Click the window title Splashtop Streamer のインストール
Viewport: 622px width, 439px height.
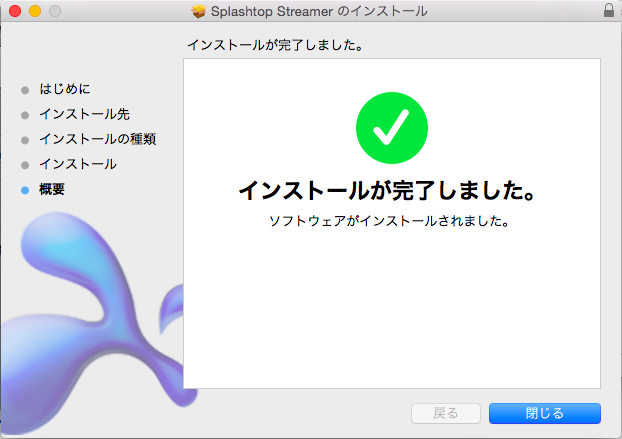(x=319, y=11)
